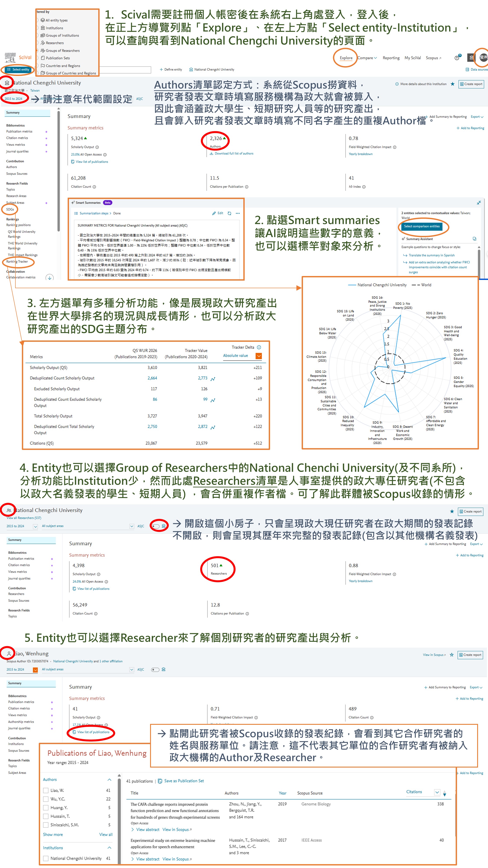
Task: Check the 'Siniscalchi, S.M.' author checkbox
Action: click(46, 825)
